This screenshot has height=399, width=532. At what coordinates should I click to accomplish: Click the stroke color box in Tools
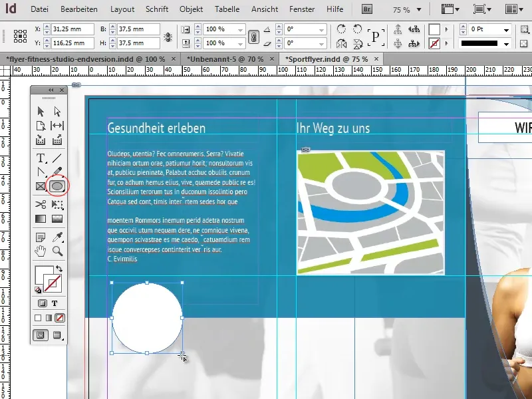coord(53,284)
